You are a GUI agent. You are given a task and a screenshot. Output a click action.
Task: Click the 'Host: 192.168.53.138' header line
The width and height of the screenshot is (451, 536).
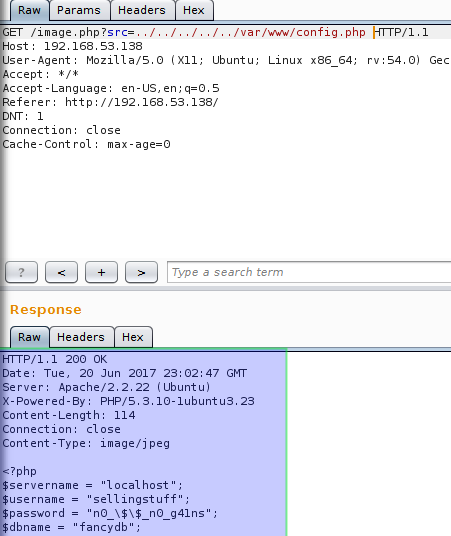tap(72, 46)
